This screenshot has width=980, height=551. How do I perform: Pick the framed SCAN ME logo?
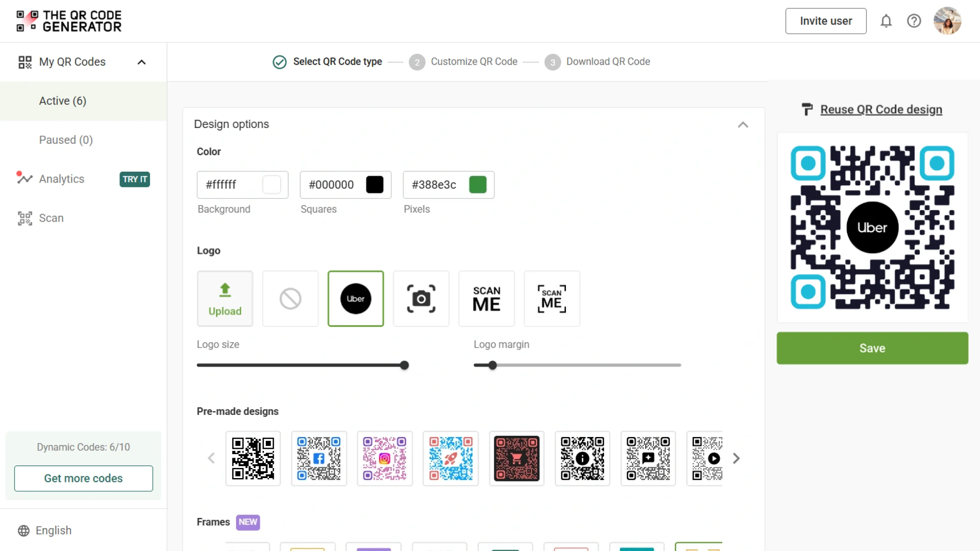tap(551, 299)
